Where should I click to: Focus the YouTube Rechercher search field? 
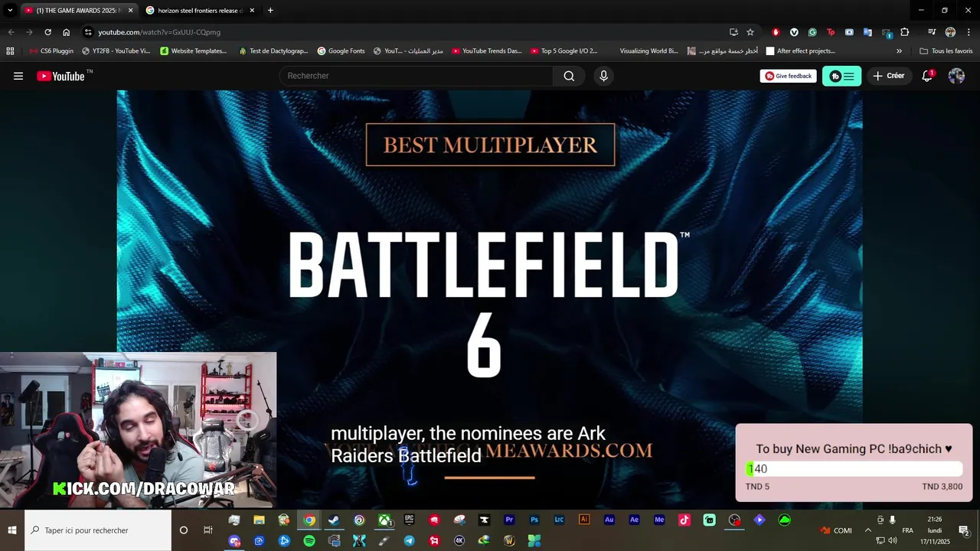[416, 76]
